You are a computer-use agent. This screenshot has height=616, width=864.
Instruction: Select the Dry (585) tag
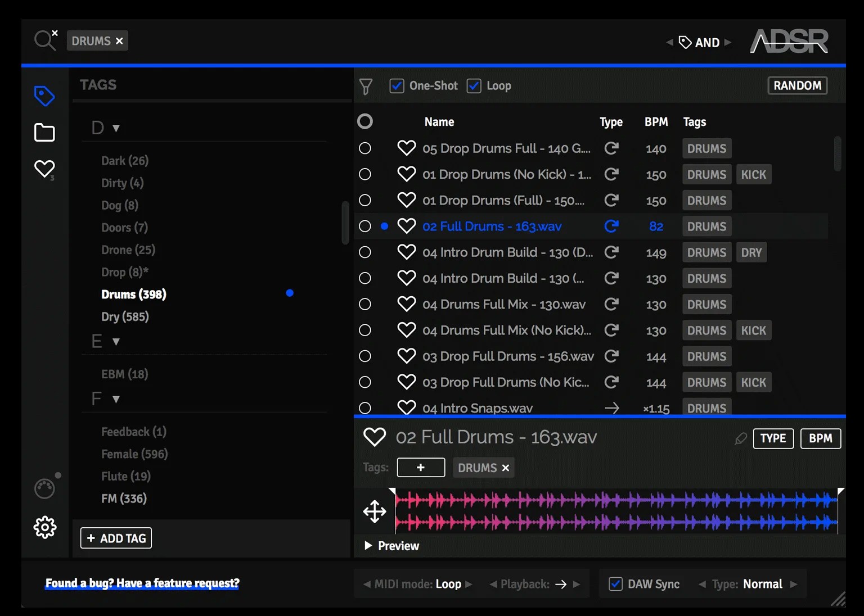pyautogui.click(x=125, y=316)
